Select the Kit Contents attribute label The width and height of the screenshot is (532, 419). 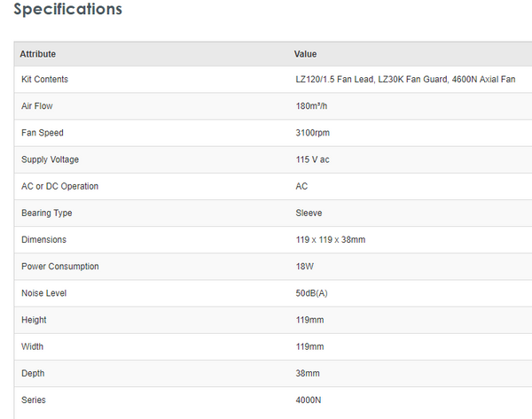[44, 80]
